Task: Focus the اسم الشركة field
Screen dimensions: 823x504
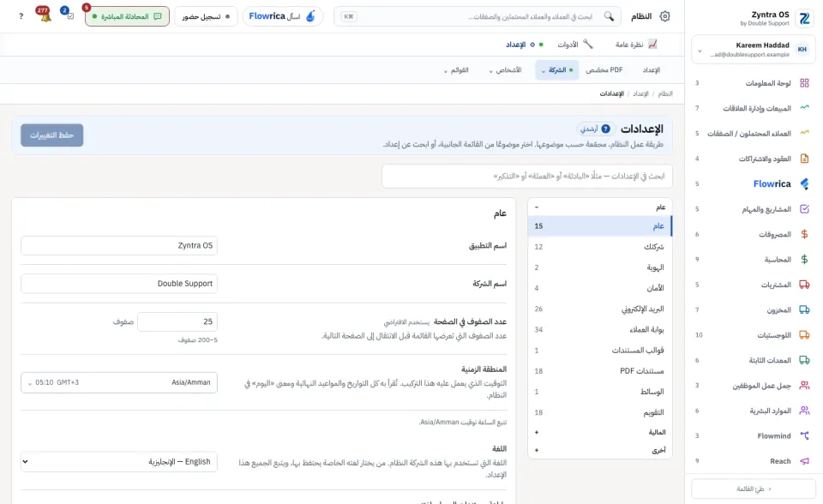Action: coord(119,284)
